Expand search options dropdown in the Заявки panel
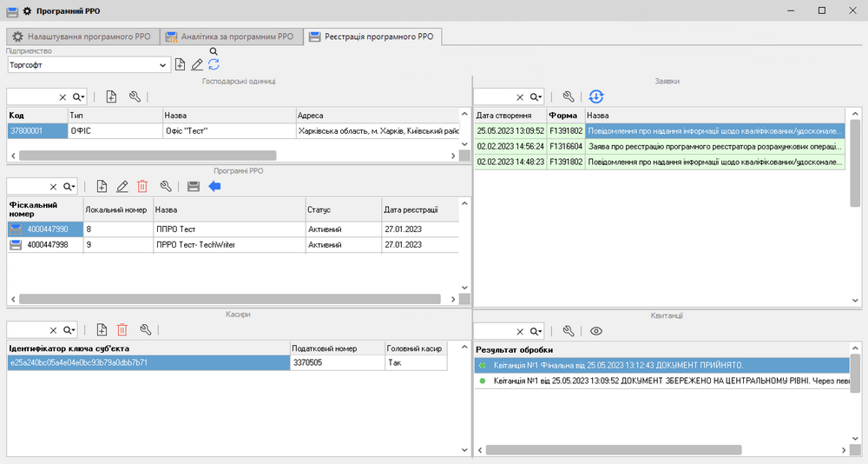 click(536, 97)
